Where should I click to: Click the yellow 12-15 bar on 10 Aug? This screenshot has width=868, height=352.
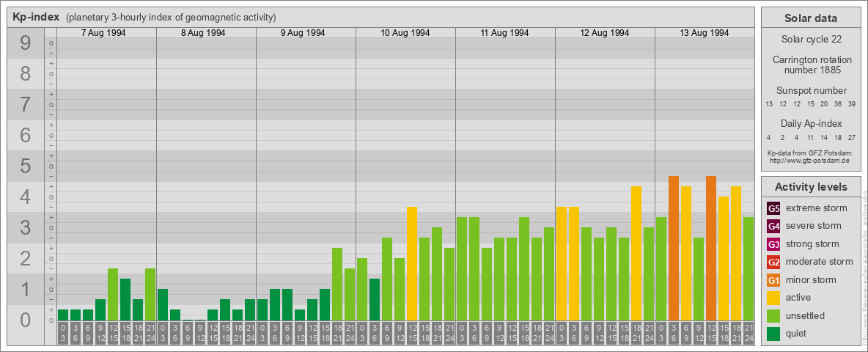click(412, 263)
